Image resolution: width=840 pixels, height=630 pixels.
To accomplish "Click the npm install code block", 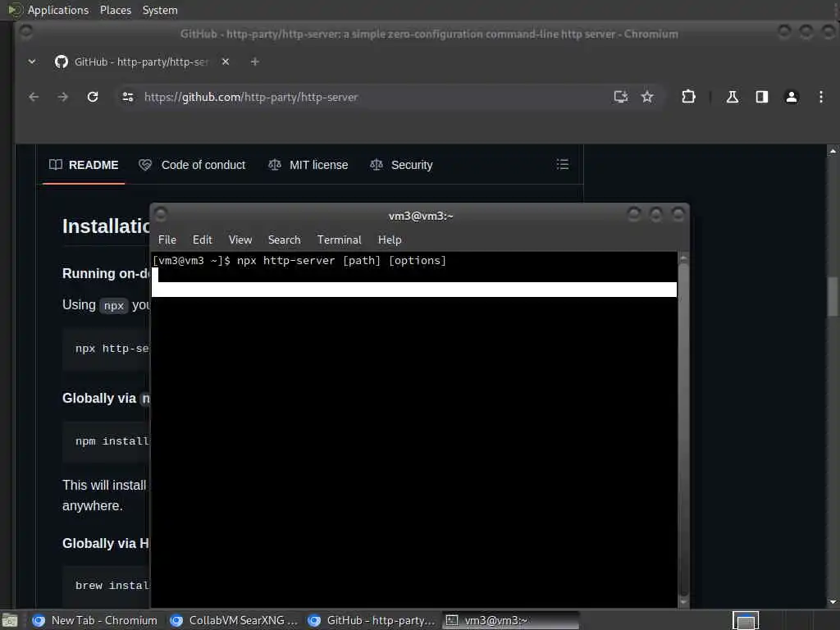I will click(106, 441).
